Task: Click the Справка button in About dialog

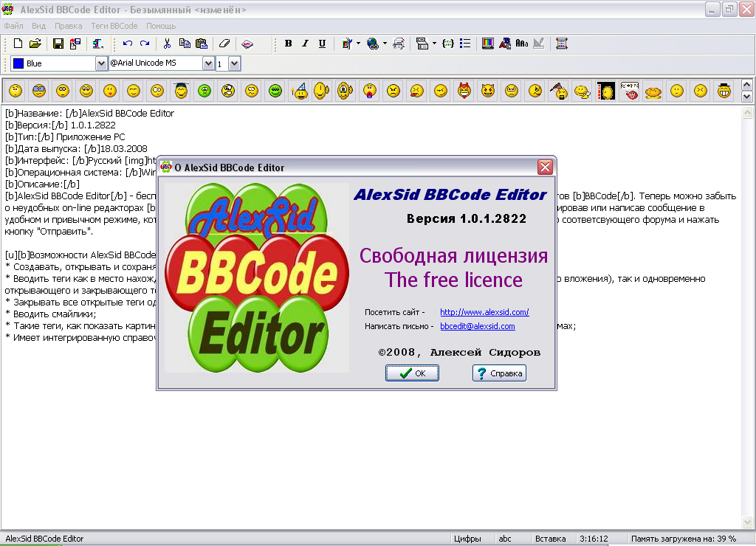Action: [x=499, y=373]
